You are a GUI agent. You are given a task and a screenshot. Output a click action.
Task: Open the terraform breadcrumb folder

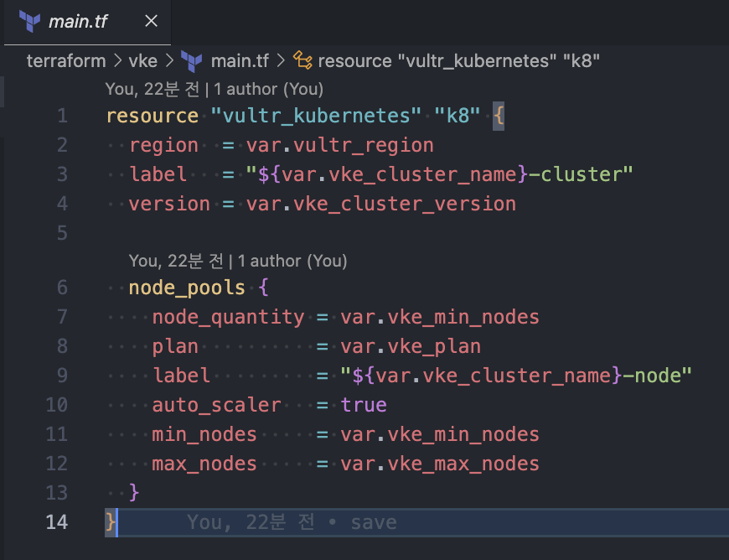pos(66,61)
